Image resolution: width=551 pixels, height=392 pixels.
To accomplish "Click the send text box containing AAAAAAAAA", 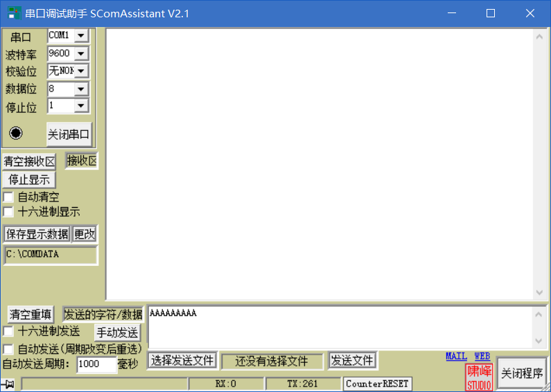I will point(340,328).
